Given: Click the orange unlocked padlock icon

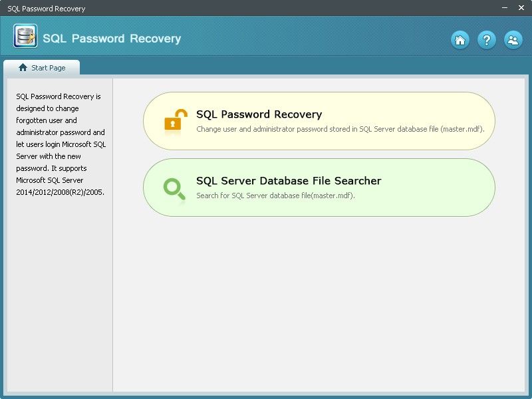Looking at the screenshot, I should coord(176,120).
